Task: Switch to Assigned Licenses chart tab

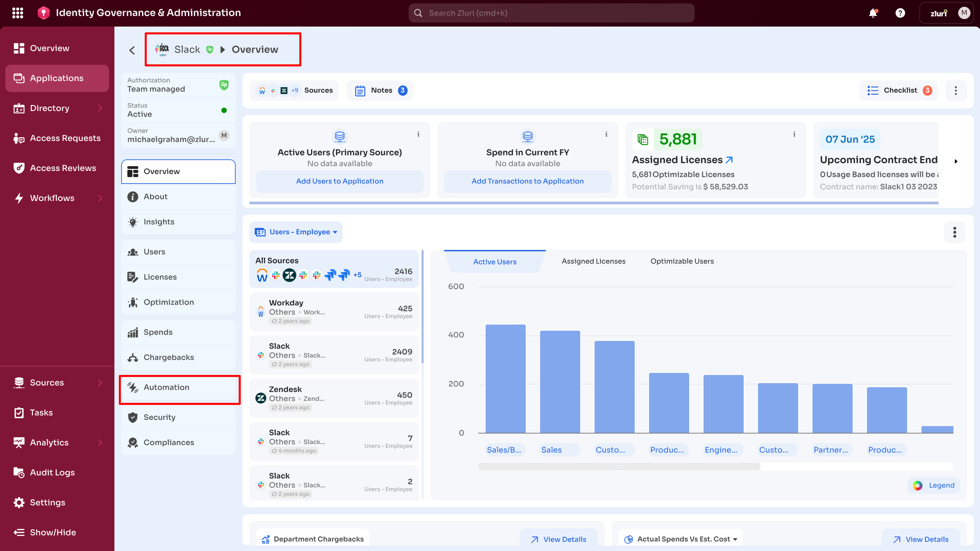Action: tap(593, 261)
